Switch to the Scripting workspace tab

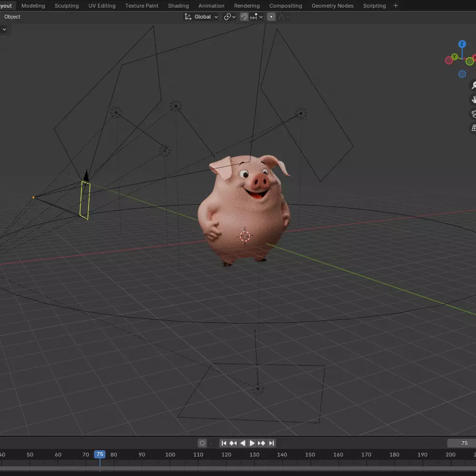point(374,6)
